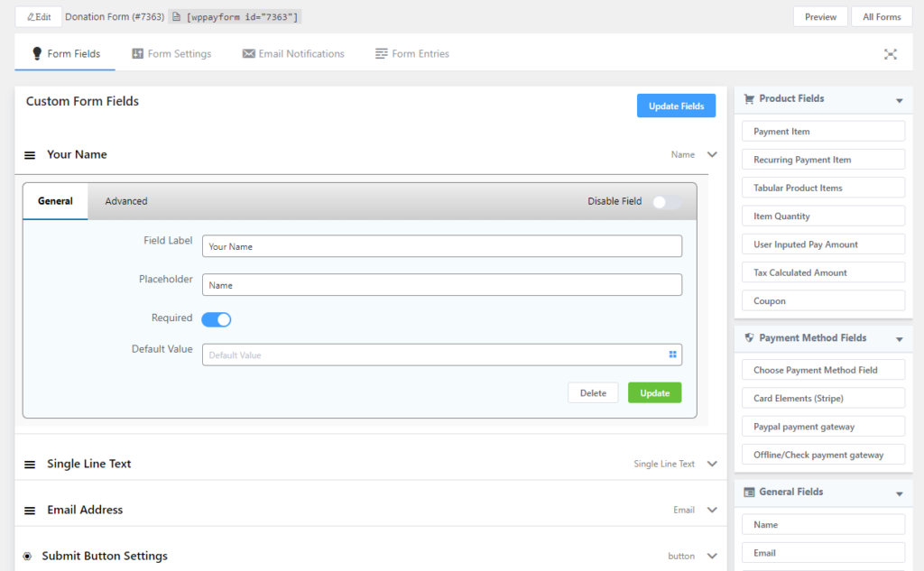Click drag handle icon beside Email Address
The image size is (924, 571).
[x=30, y=511]
